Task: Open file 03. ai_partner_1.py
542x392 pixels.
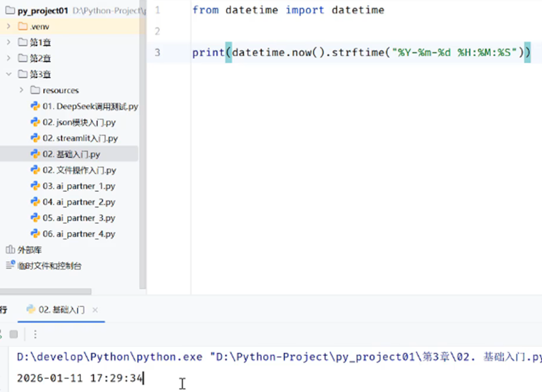Action: point(79,186)
